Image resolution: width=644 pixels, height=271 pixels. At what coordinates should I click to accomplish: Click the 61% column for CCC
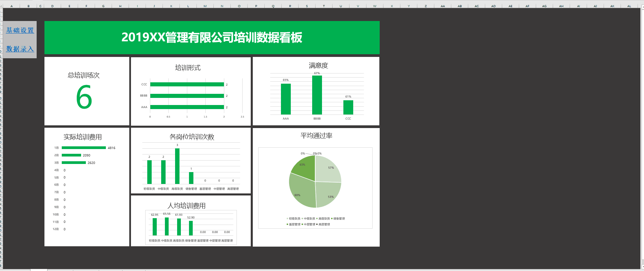(348, 107)
